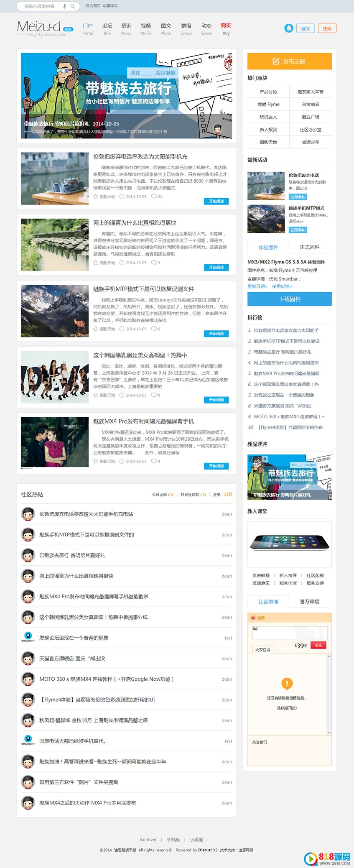Click 立即参加 under 伦敦把废弃电话 activity
Image resolution: width=354 pixels, height=868 pixels.
click(x=298, y=197)
